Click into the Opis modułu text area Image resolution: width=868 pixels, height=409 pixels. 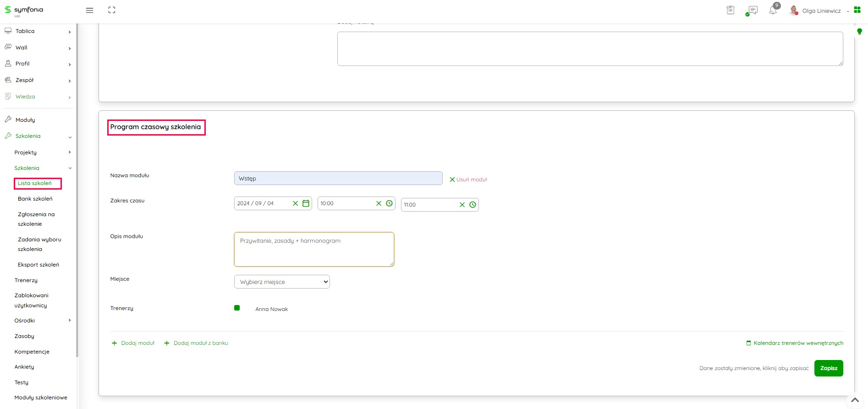tap(314, 250)
